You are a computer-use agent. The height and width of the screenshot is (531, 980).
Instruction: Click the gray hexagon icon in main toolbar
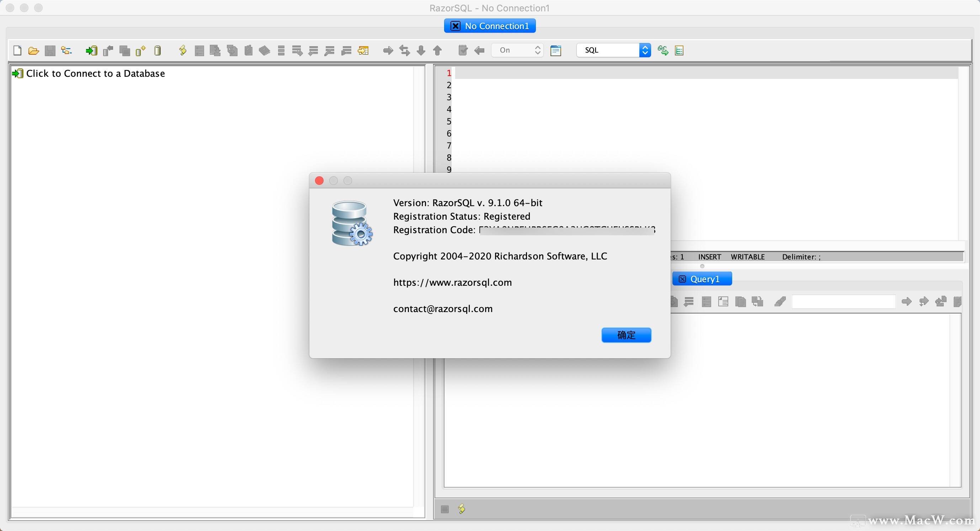pos(265,50)
